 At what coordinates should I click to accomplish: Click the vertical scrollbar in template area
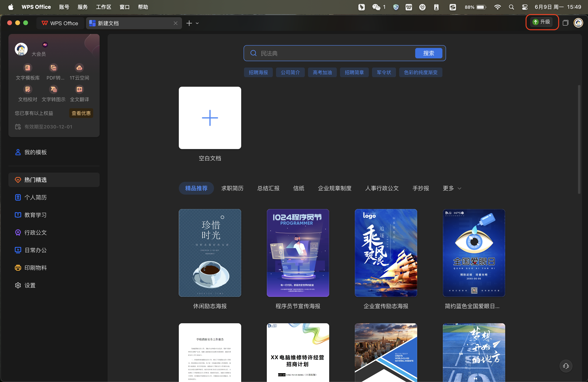click(579, 139)
